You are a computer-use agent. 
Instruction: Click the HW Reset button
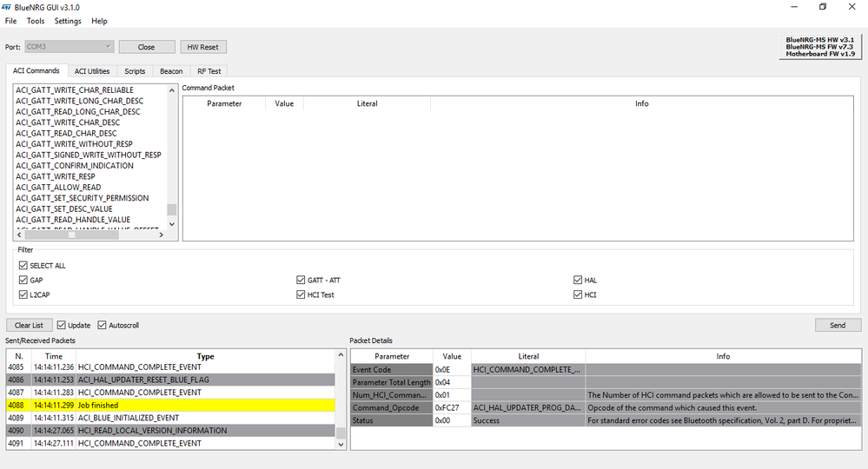[202, 47]
